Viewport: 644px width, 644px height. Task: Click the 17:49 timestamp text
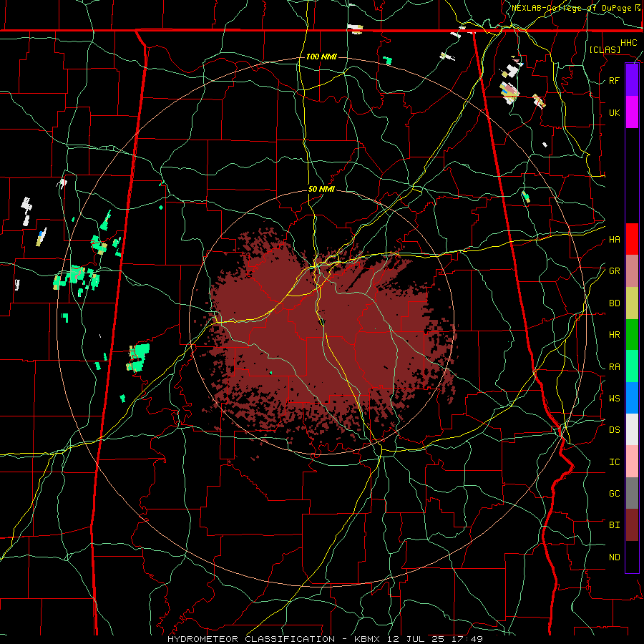(x=467, y=639)
